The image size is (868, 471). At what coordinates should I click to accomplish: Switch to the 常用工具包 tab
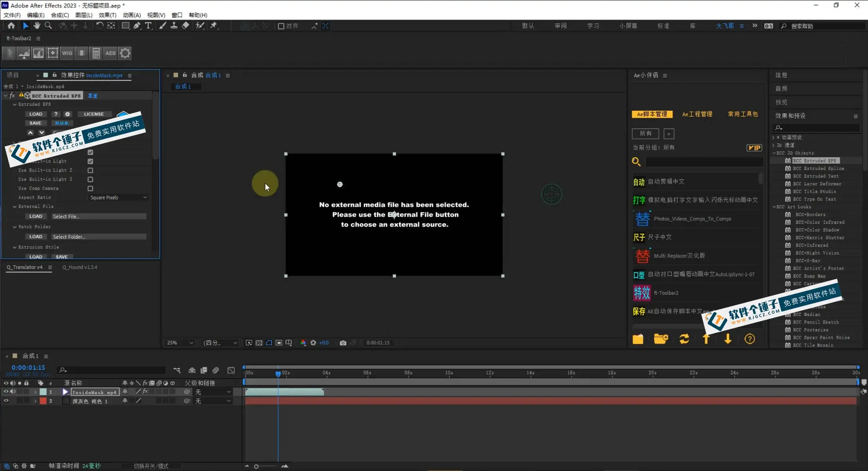coord(743,114)
